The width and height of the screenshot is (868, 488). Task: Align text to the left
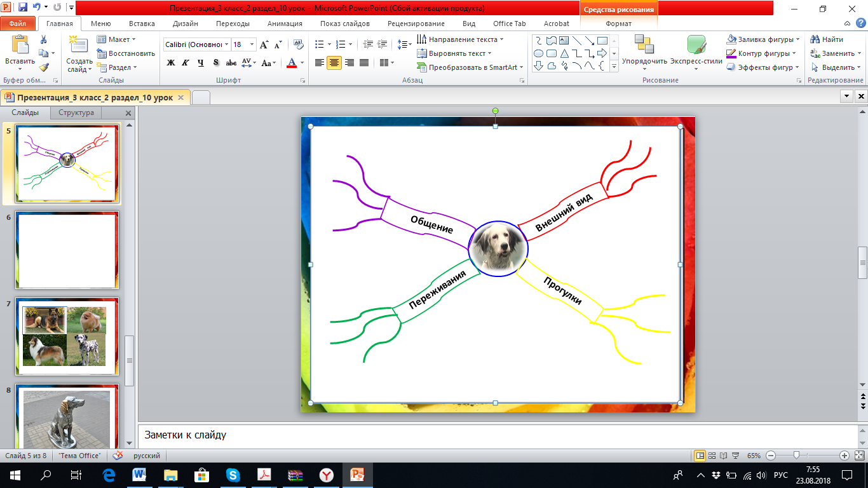(319, 63)
